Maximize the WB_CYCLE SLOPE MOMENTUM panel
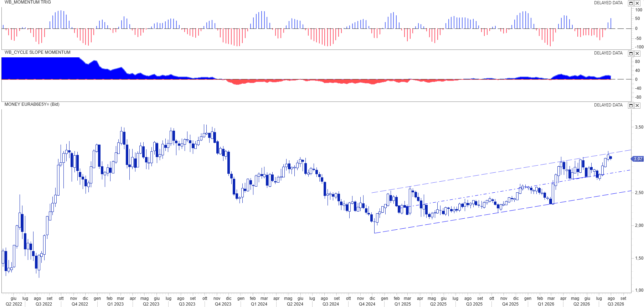This screenshot has height=307, width=644. tap(631, 53)
